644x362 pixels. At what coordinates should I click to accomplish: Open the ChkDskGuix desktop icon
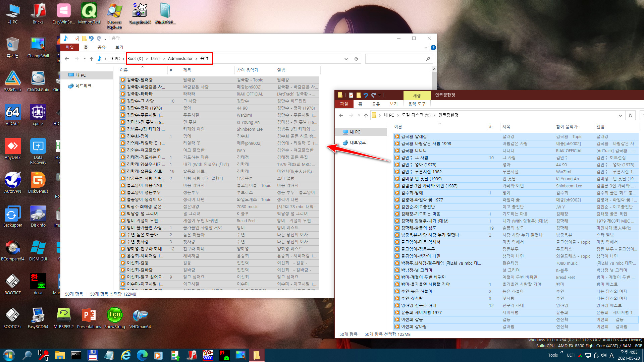click(x=38, y=81)
